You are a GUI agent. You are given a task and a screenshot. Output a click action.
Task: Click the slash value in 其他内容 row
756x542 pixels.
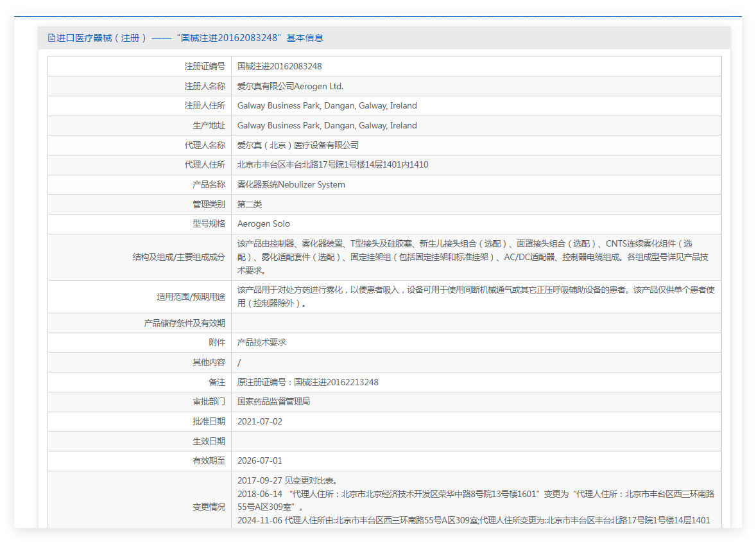click(x=239, y=362)
